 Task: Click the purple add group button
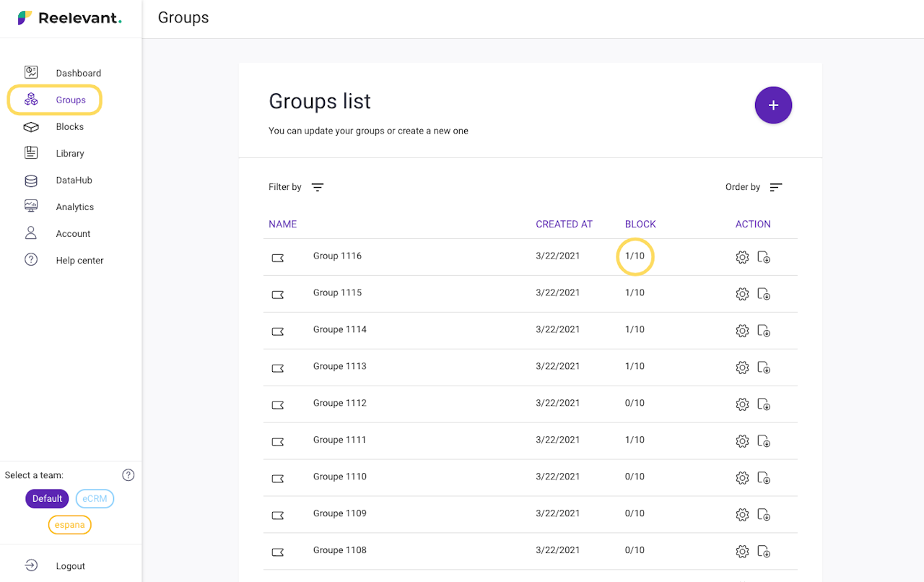coord(773,105)
